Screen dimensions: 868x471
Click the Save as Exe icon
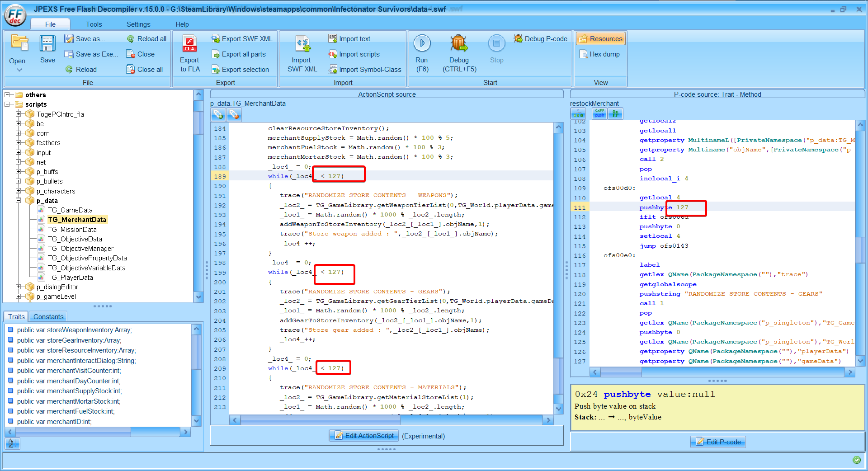[x=69, y=54]
